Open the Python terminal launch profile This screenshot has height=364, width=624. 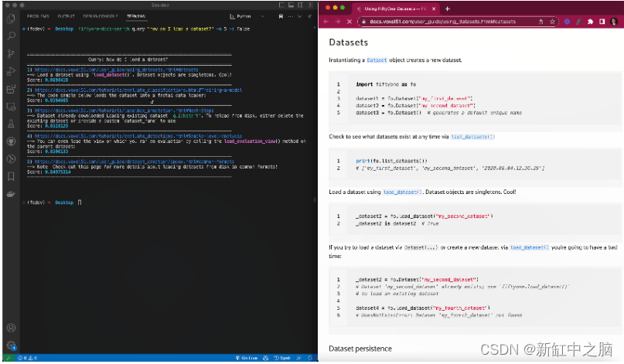(240, 16)
